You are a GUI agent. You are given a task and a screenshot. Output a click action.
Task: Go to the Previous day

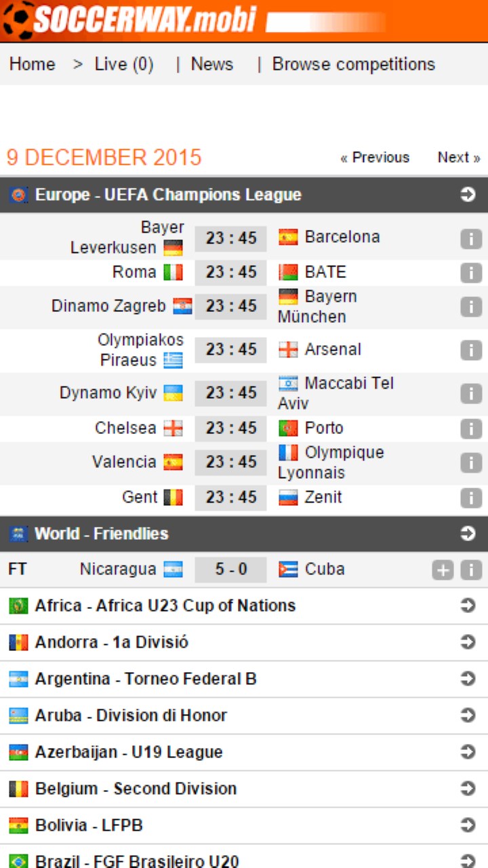pyautogui.click(x=375, y=157)
